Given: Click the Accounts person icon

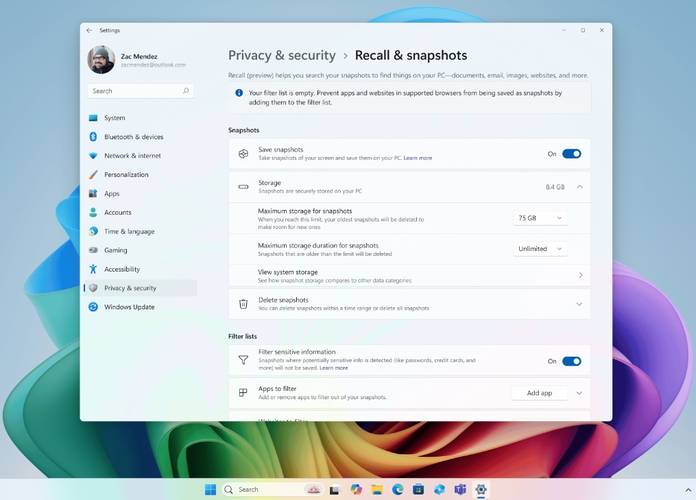Looking at the screenshot, I should (93, 212).
